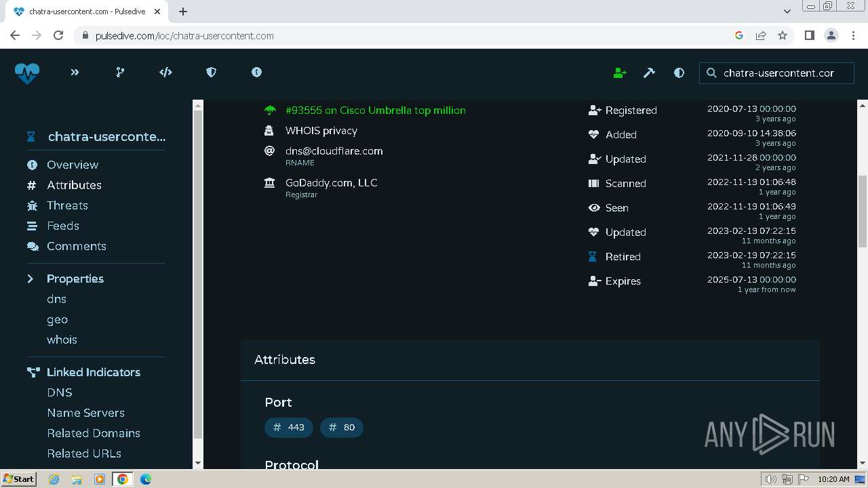
Task: Expand the Properties chevron arrow
Action: pyautogui.click(x=31, y=279)
